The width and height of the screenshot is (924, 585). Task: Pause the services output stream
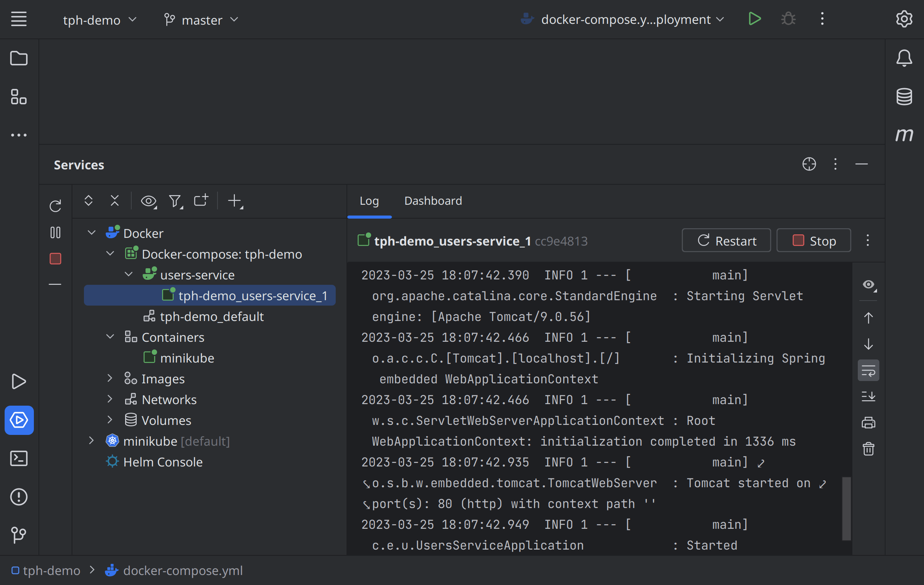coord(55,232)
